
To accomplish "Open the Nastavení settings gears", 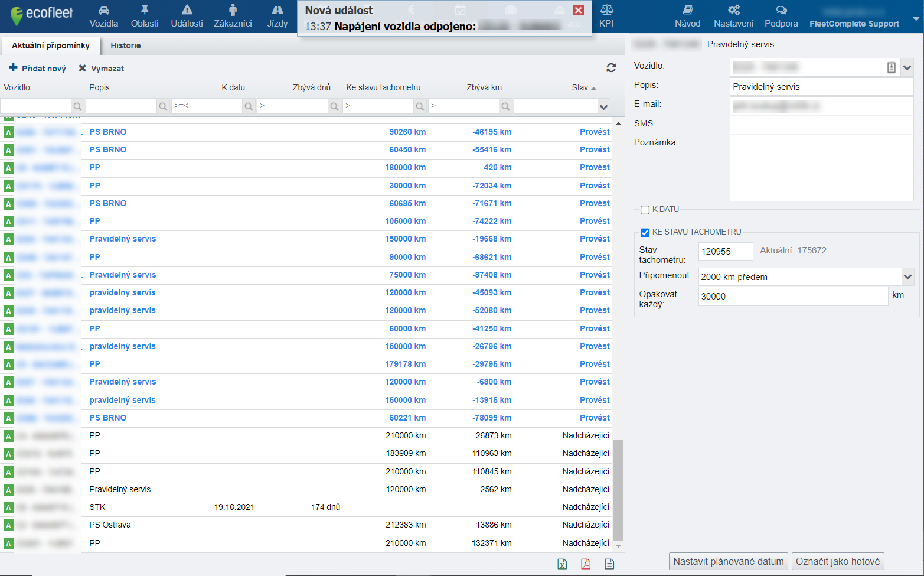I will pos(733,16).
